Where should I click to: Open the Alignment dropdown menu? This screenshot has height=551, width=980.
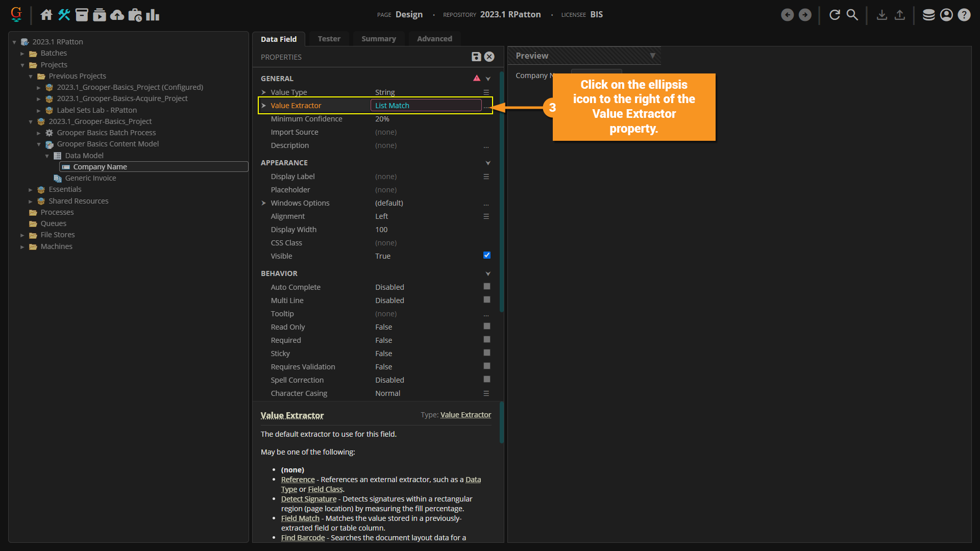click(486, 216)
